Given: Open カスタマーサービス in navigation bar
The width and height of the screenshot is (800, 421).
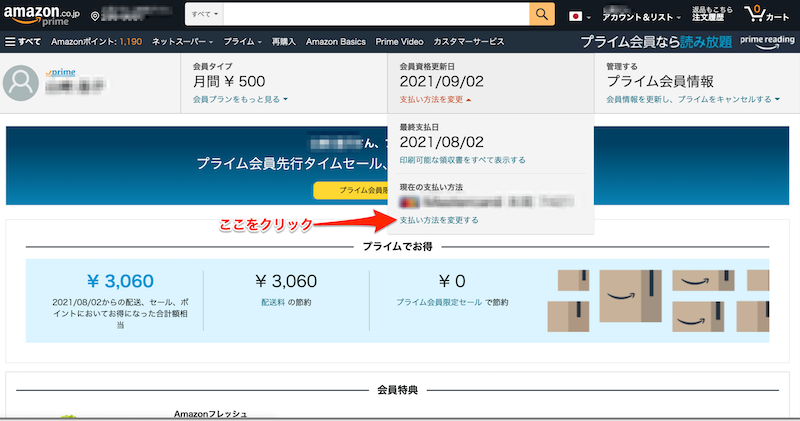Looking at the screenshot, I should point(468,42).
